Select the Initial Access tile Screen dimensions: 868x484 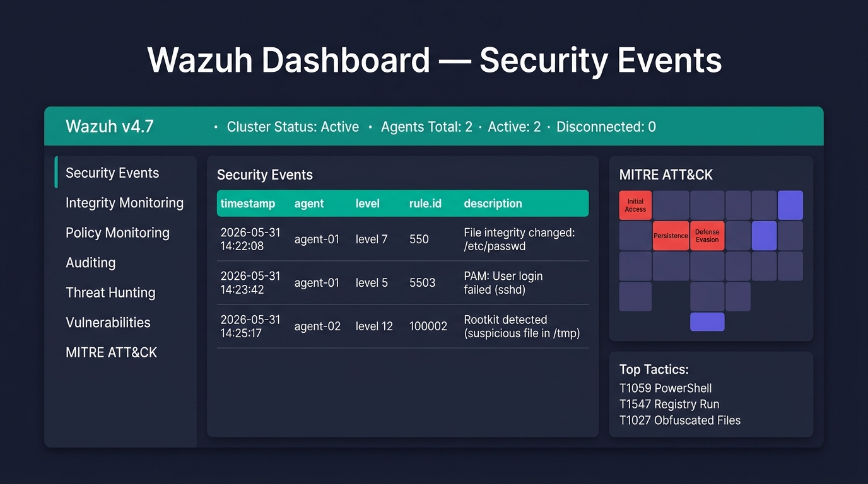tap(635, 205)
